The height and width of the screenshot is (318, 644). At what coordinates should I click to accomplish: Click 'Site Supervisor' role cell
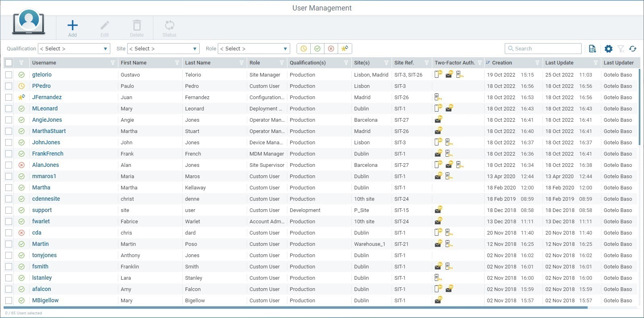click(x=267, y=165)
